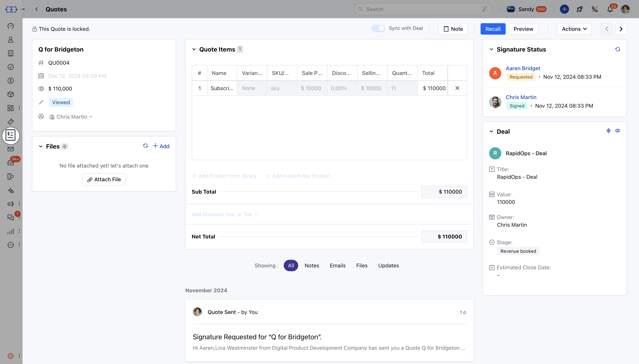Open the Sandy assistant with 500 badge
This screenshot has height=364, width=639.
tap(526, 9)
